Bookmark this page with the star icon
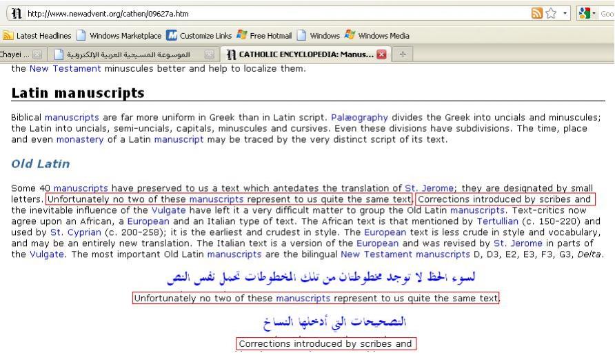 click(x=551, y=13)
